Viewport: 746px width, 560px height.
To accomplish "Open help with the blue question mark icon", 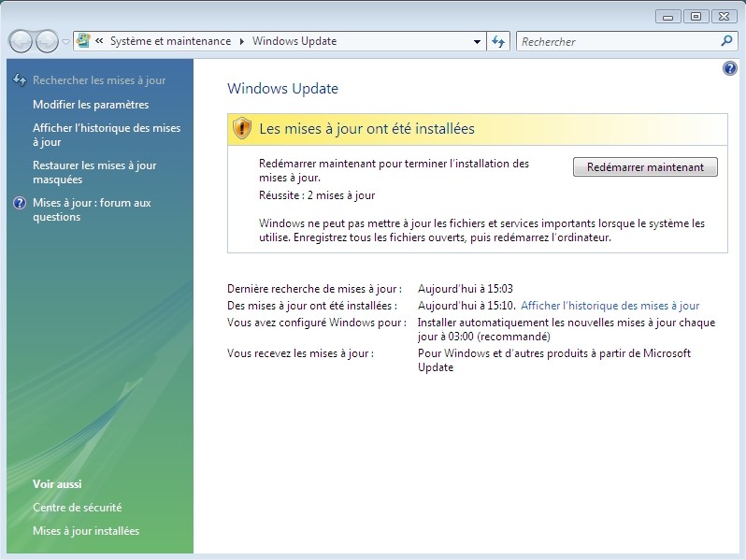I will [730, 68].
